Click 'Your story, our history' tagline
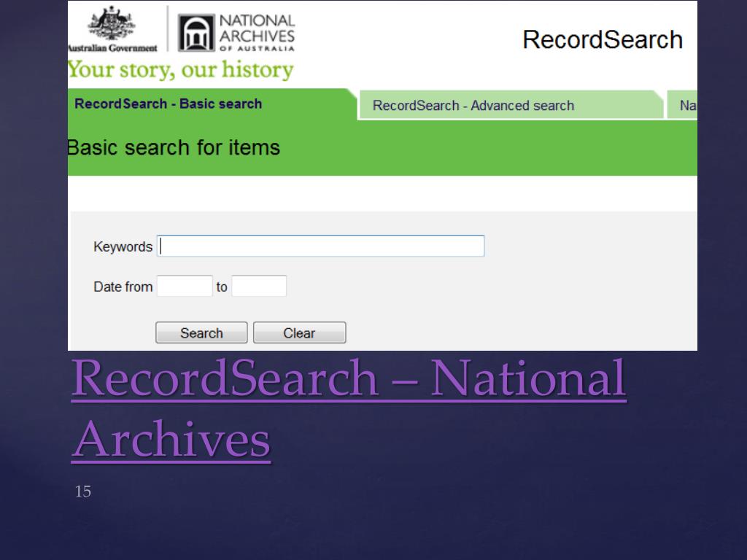 tap(181, 69)
